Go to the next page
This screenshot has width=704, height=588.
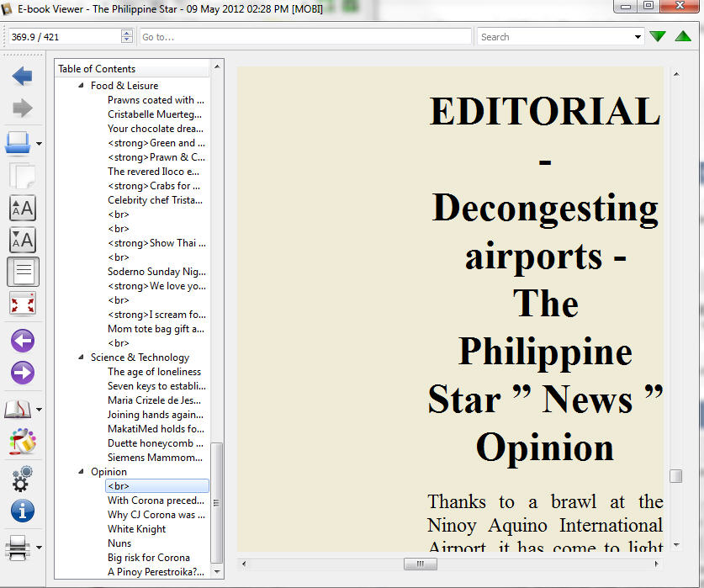click(x=22, y=373)
